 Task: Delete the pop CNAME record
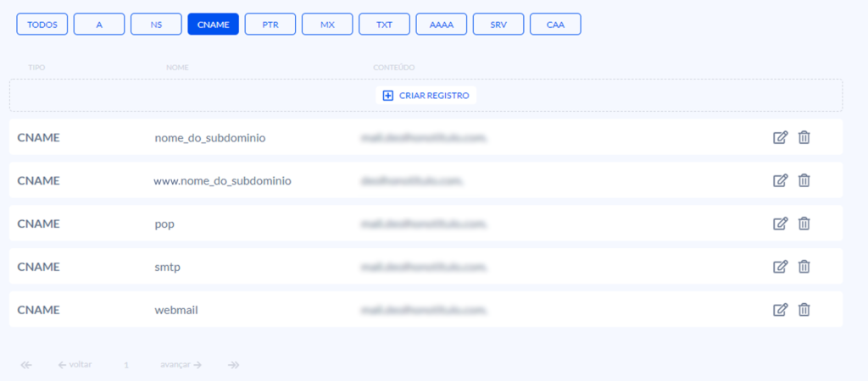click(x=804, y=224)
